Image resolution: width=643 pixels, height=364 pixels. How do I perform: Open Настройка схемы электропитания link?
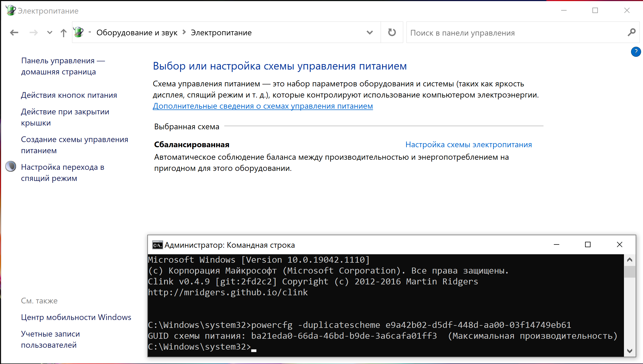point(468,145)
